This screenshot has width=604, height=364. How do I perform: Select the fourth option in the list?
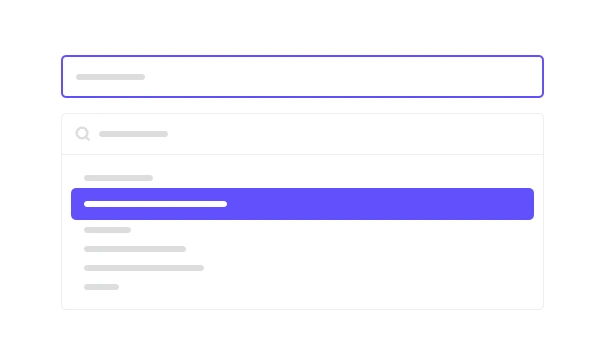tap(135, 249)
